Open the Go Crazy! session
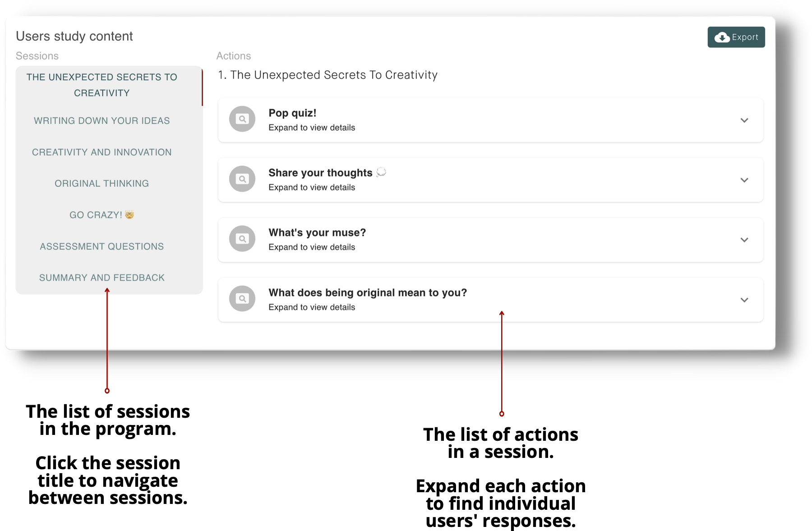The image size is (812, 531). [102, 215]
